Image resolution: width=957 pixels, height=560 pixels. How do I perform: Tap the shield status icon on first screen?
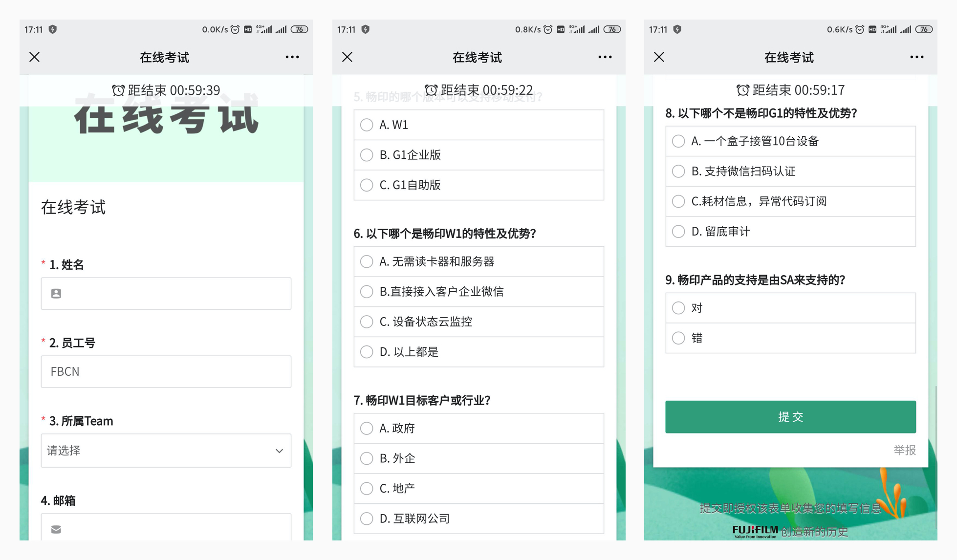[53, 29]
